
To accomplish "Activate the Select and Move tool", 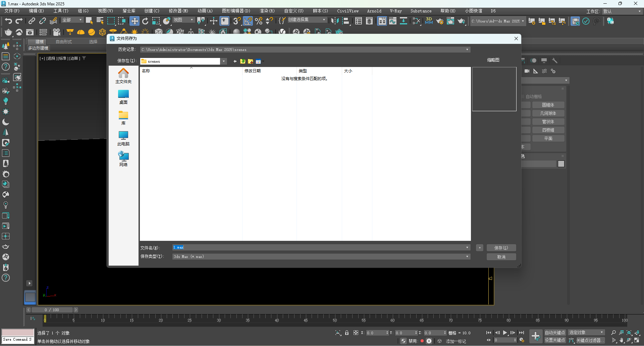I will pyautogui.click(x=134, y=21).
